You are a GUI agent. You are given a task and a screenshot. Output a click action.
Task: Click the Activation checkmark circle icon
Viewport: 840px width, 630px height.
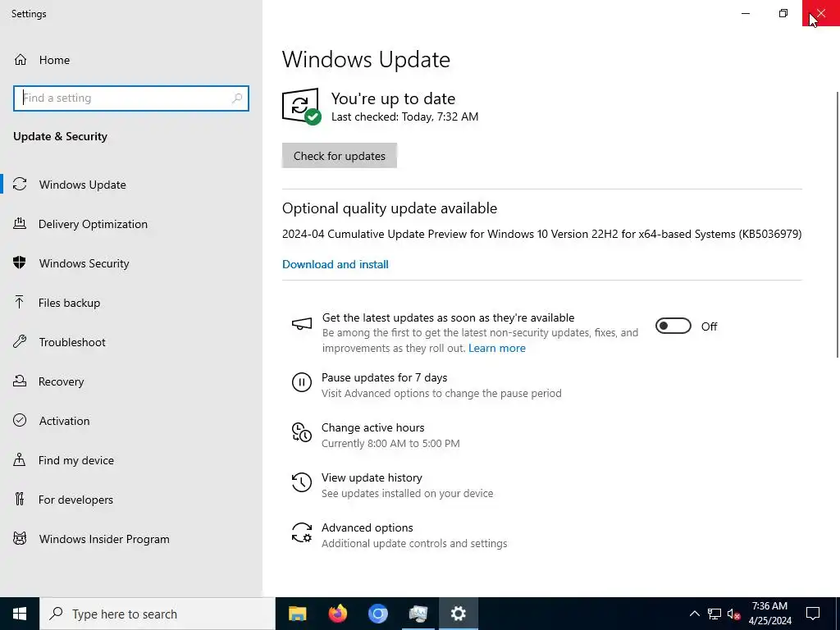pyautogui.click(x=20, y=421)
